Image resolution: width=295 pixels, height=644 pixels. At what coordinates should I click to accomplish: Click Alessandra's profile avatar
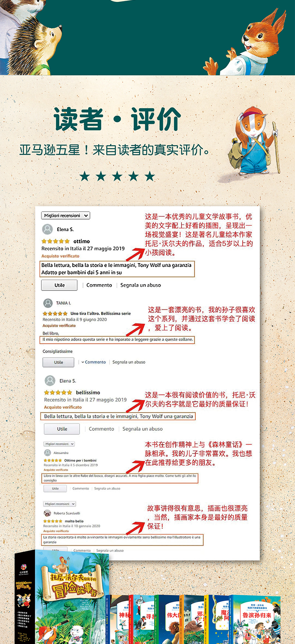(48, 453)
